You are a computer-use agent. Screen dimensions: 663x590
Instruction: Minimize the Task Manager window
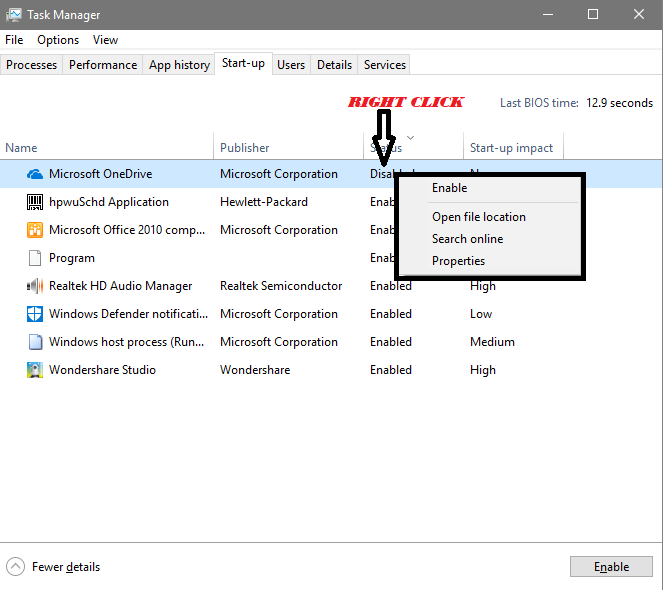click(x=548, y=14)
